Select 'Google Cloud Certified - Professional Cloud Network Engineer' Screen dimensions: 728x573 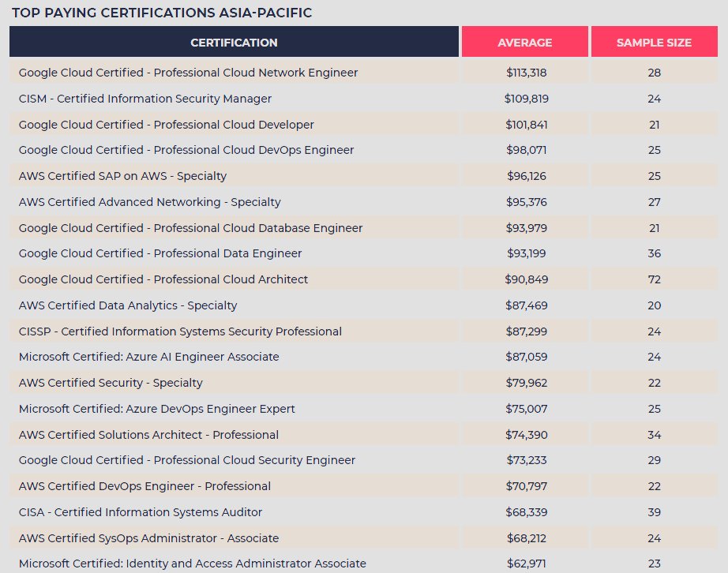pyautogui.click(x=188, y=73)
